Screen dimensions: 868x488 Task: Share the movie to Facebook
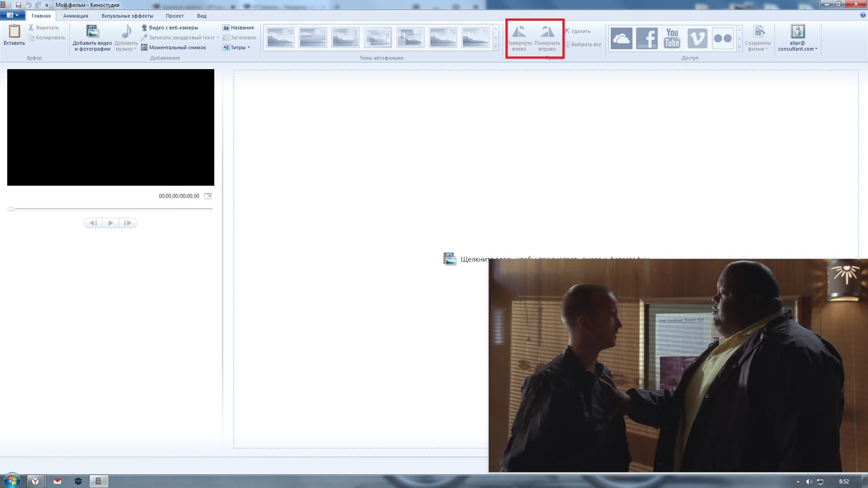(646, 38)
